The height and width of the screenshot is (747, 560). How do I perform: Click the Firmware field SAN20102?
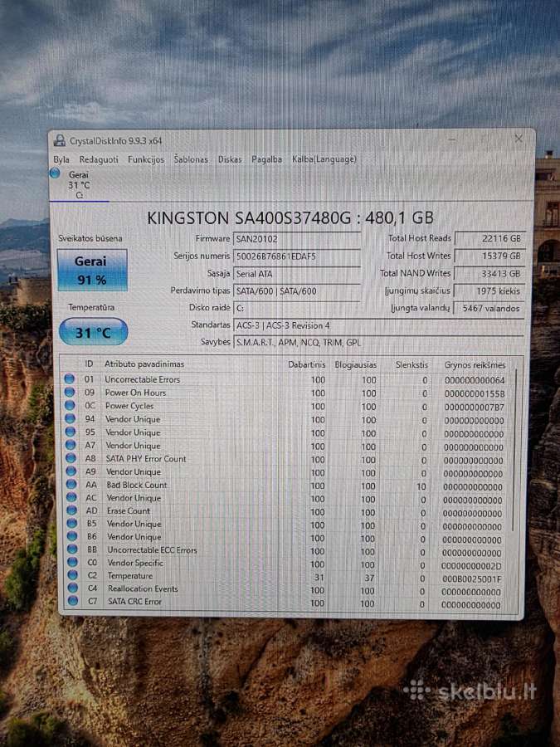click(x=297, y=239)
